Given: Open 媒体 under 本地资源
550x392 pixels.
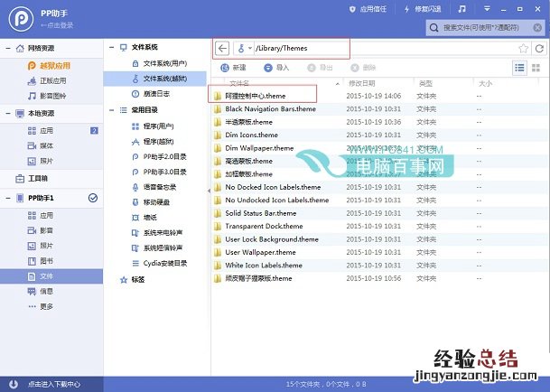Looking at the screenshot, I should [x=41, y=145].
